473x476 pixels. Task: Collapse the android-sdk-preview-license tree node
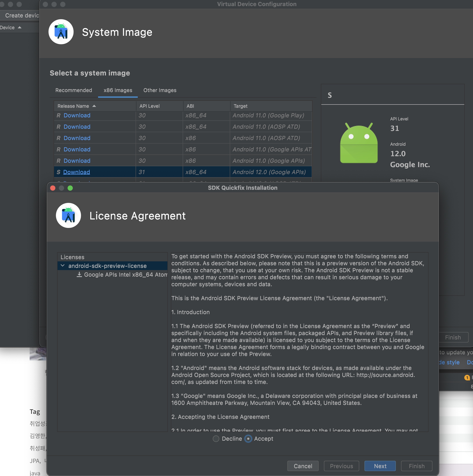tap(63, 265)
